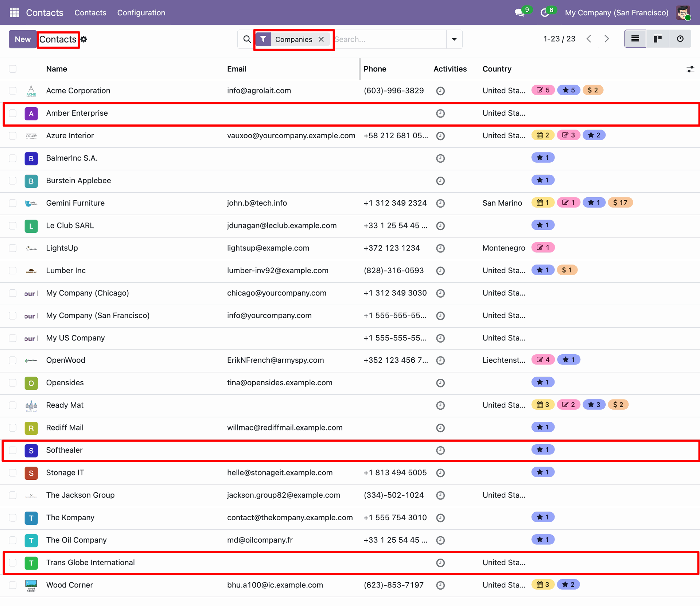700x606 pixels.
Task: Sort by the Email column header
Action: (237, 69)
